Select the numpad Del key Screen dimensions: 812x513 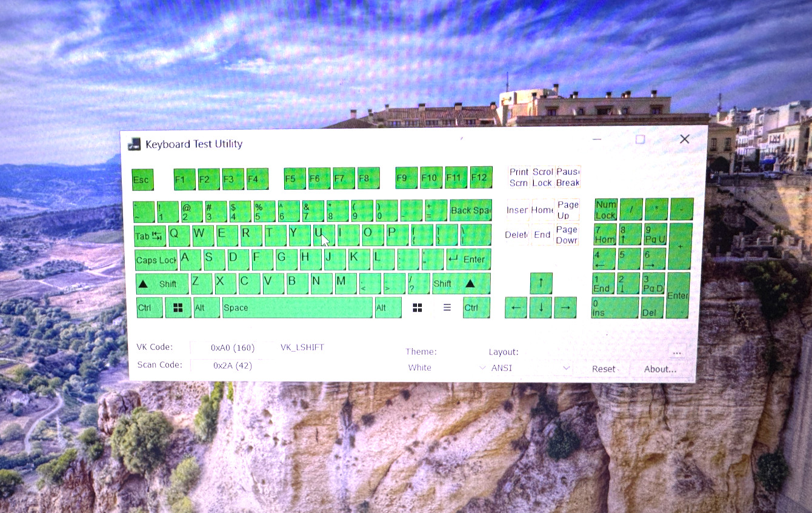653,307
